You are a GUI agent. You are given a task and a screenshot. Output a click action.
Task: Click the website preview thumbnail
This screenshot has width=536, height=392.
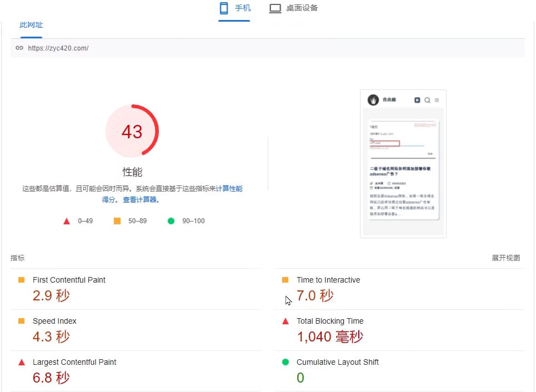(403, 163)
